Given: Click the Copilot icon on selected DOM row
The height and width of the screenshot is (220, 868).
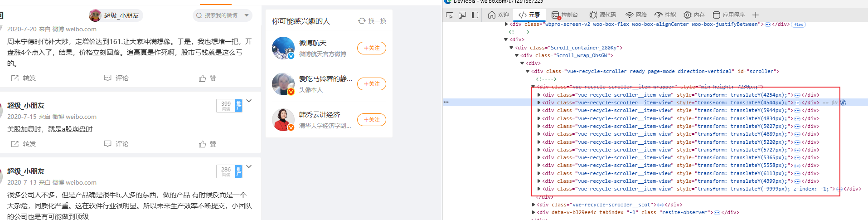Looking at the screenshot, I should [843, 103].
